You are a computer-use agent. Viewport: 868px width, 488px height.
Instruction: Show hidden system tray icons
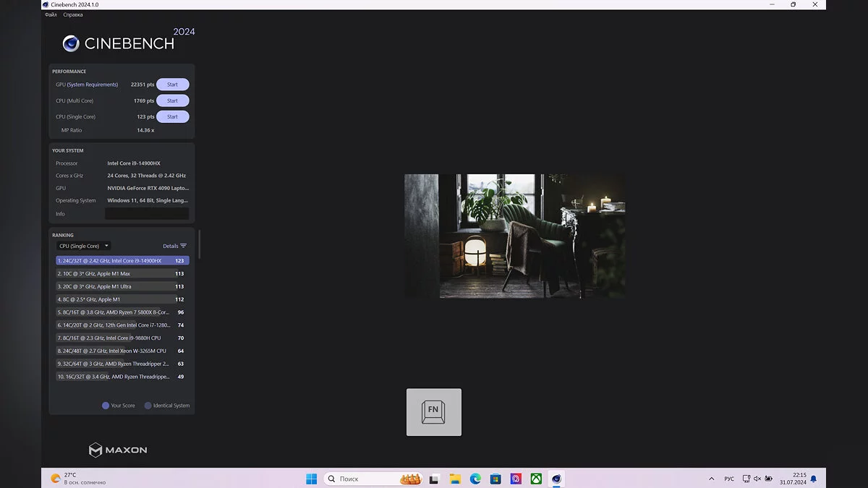[x=712, y=479]
